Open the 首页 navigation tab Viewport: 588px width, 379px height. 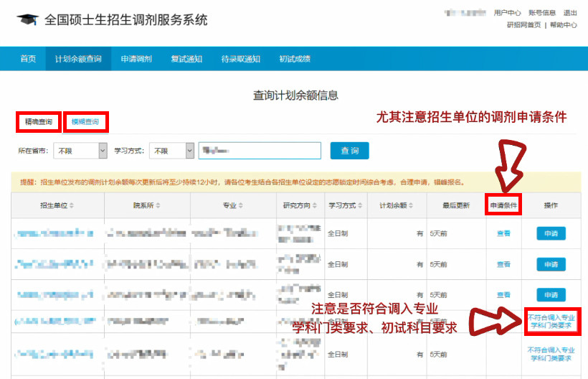coord(28,59)
